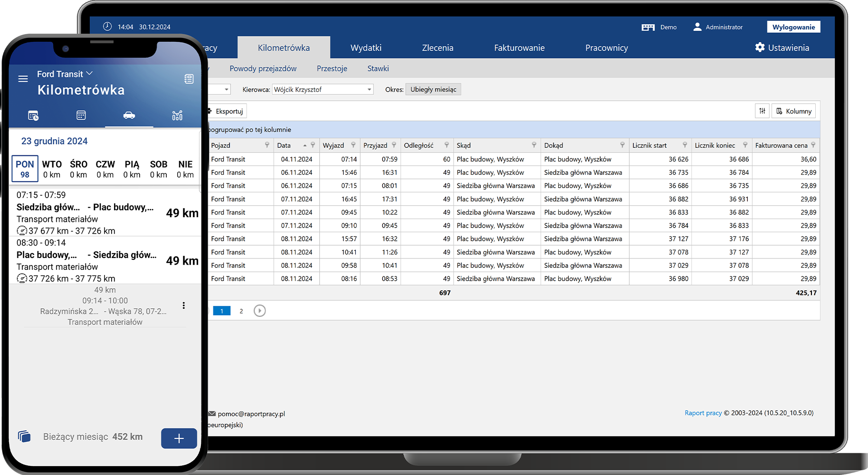
Task: Tap the notes icon top-right of mobile app
Action: [189, 79]
